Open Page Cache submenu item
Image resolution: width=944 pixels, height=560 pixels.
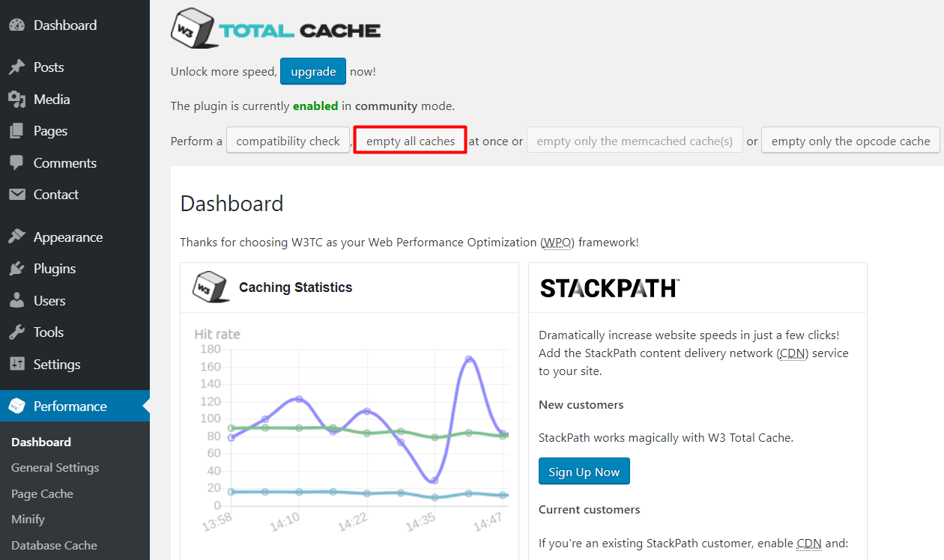pos(42,494)
